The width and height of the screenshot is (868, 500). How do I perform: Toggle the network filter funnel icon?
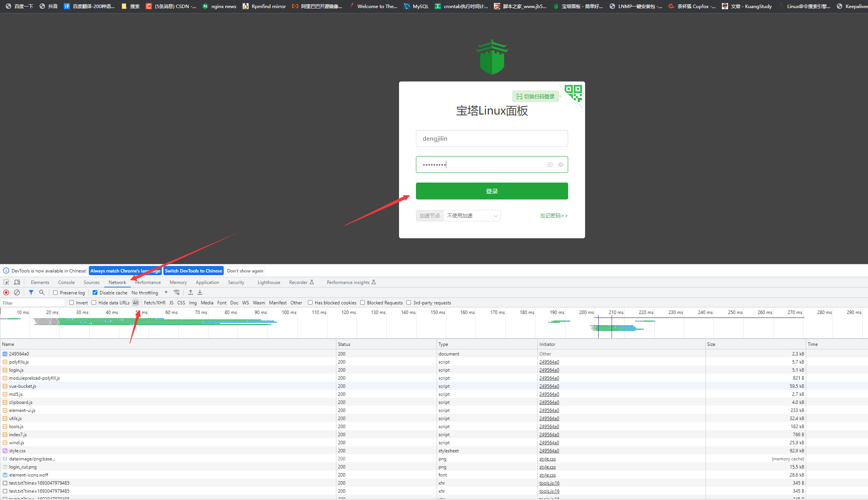pos(31,292)
